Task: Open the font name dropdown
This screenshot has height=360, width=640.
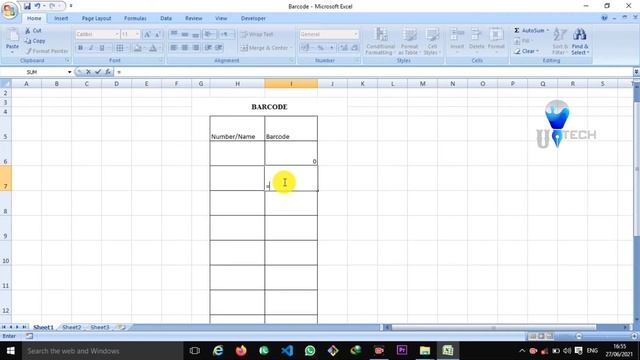Action: tap(116, 34)
